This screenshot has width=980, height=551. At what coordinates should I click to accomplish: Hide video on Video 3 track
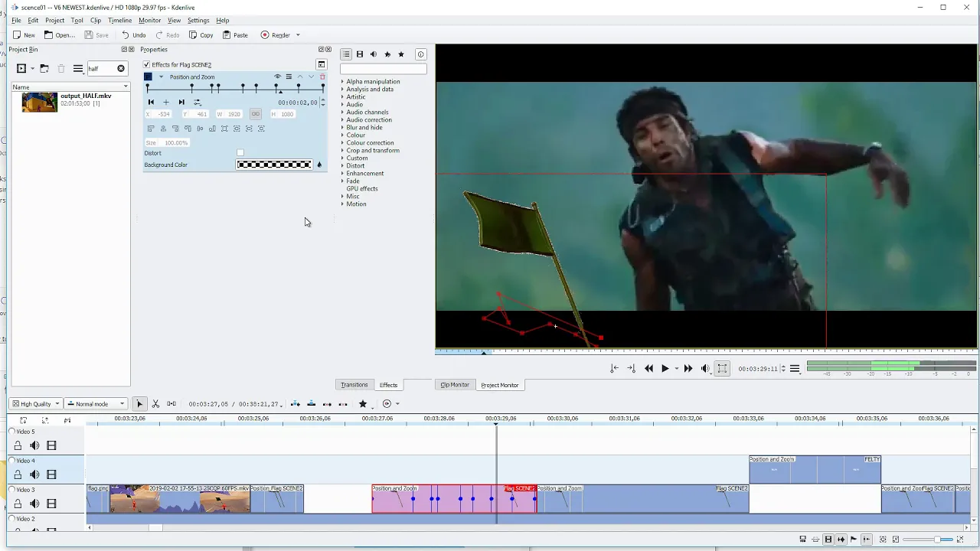coord(51,504)
